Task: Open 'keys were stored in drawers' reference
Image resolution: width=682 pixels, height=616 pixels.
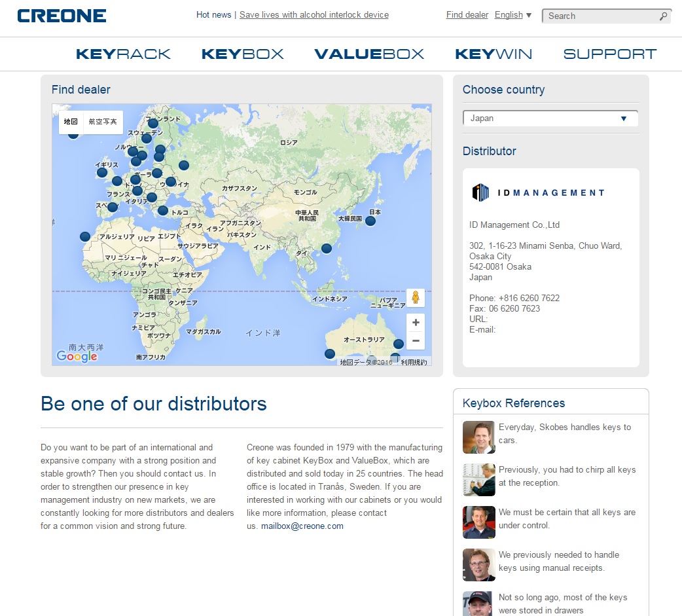Action: coord(562,604)
